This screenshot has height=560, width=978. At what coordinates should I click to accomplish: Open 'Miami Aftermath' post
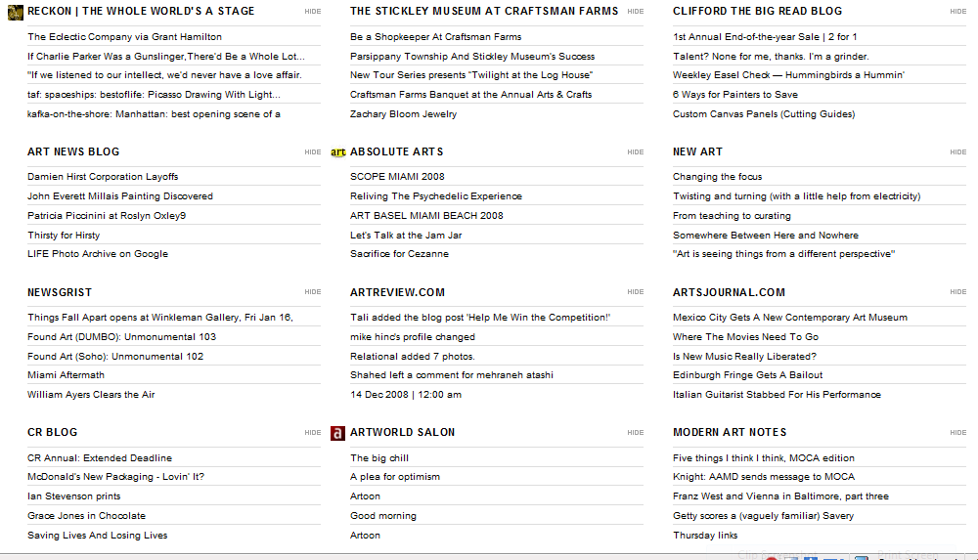click(x=66, y=374)
